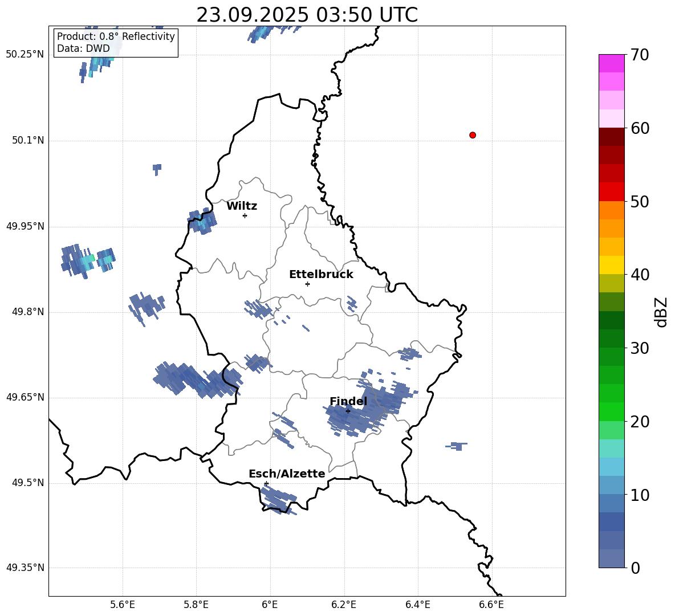The height and width of the screenshot is (616, 675).
Task: Click the colorbar tick label 20
Action: (640, 421)
